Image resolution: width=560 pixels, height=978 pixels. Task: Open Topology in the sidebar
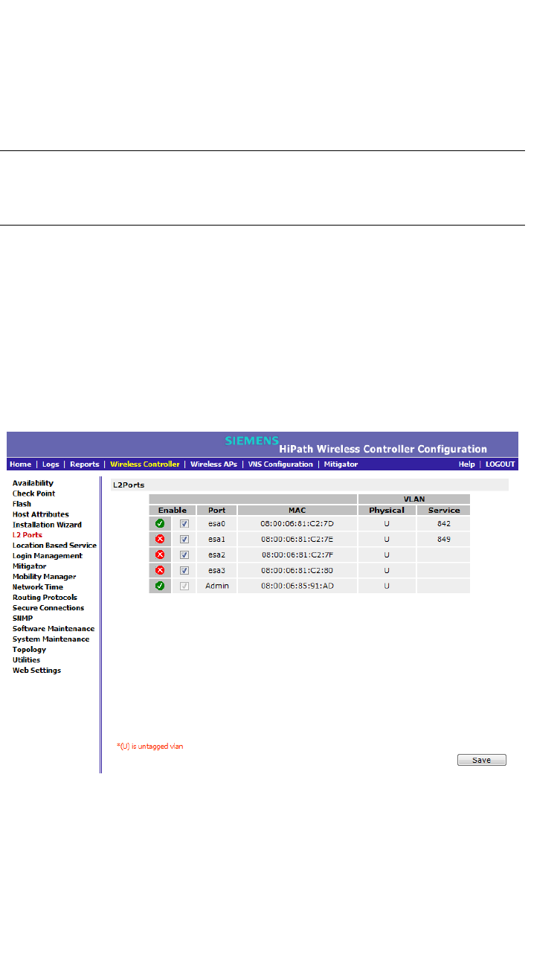click(29, 650)
